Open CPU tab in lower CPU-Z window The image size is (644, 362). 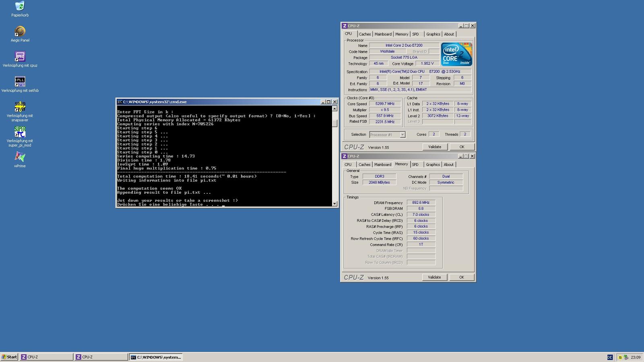click(x=348, y=165)
